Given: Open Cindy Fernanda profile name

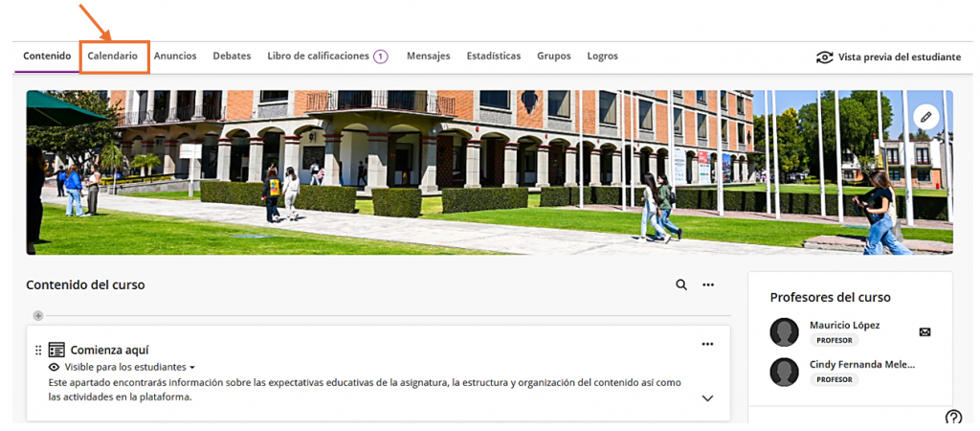Looking at the screenshot, I should click(x=862, y=365).
